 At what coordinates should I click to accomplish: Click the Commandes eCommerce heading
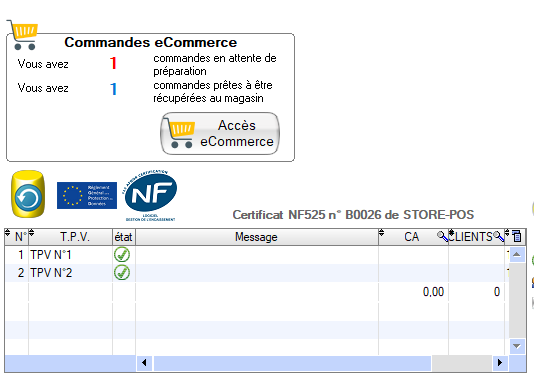point(151,42)
